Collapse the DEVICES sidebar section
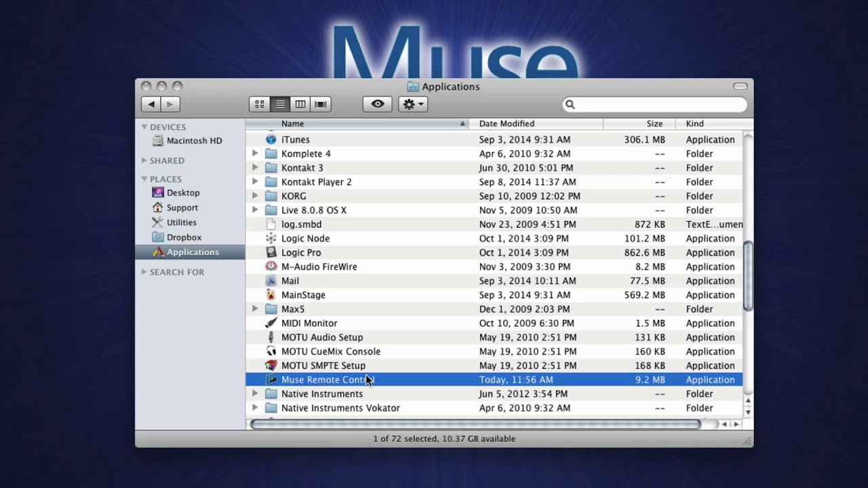 (144, 127)
